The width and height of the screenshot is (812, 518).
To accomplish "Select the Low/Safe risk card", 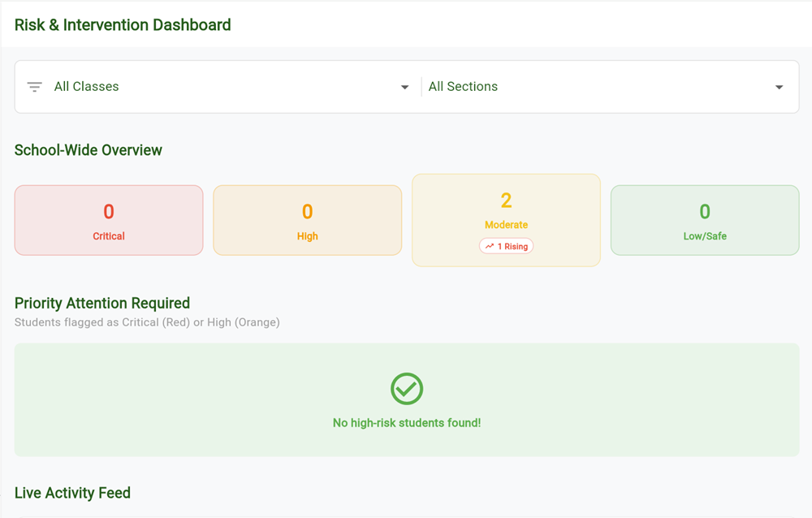I will (704, 220).
